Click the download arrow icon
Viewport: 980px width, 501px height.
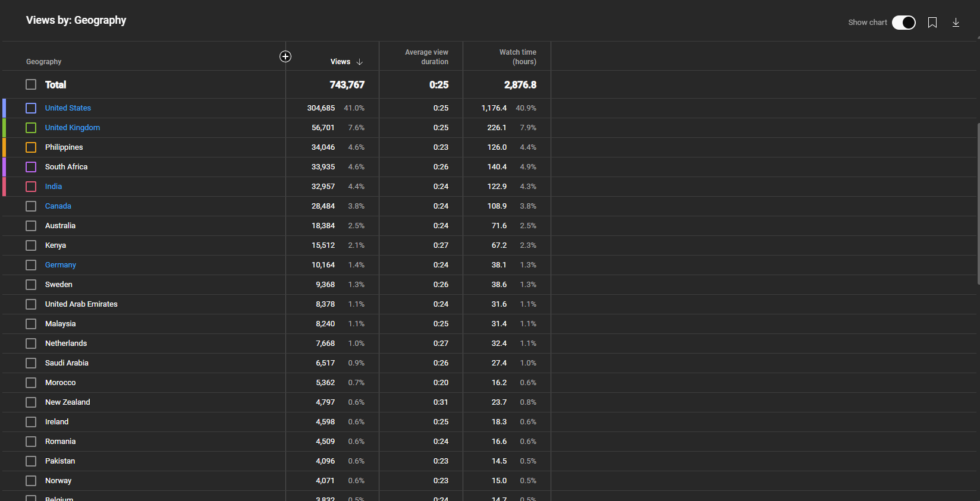(956, 23)
